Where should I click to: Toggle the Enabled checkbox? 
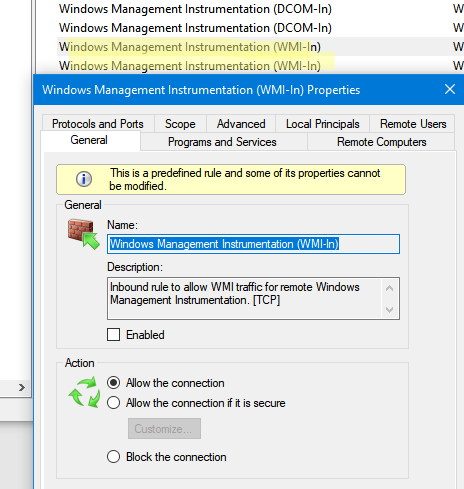pos(113,334)
